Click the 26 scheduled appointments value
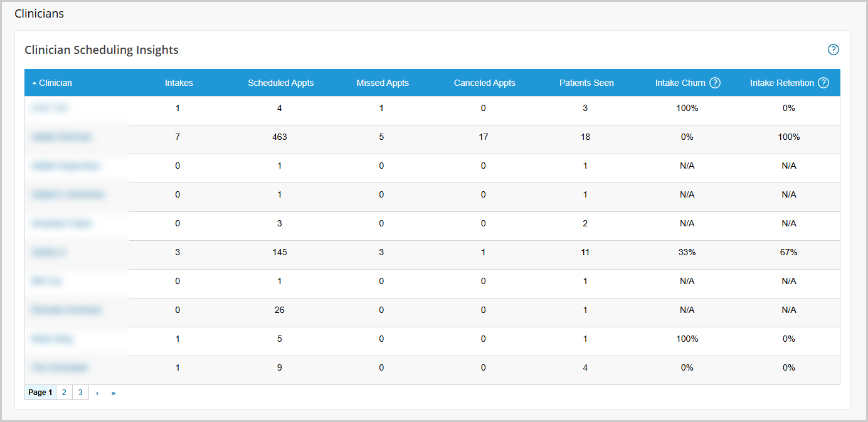Viewport: 868px width, 422px height. click(x=280, y=310)
